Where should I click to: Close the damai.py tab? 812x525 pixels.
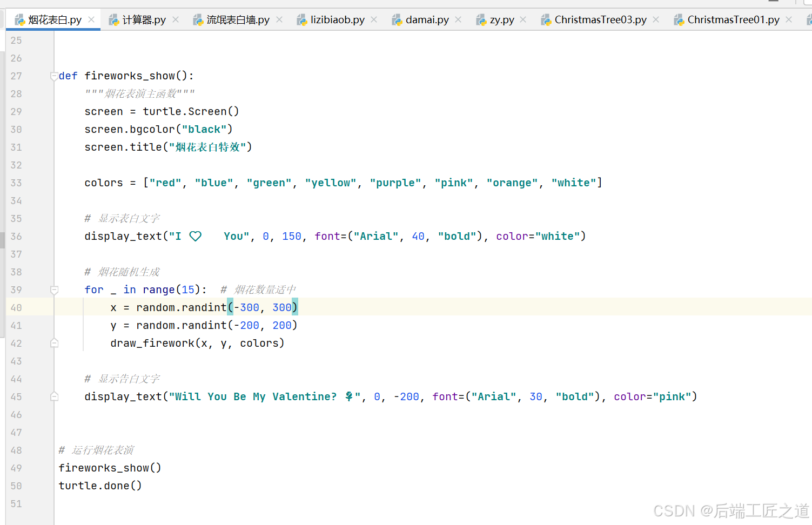(x=458, y=19)
